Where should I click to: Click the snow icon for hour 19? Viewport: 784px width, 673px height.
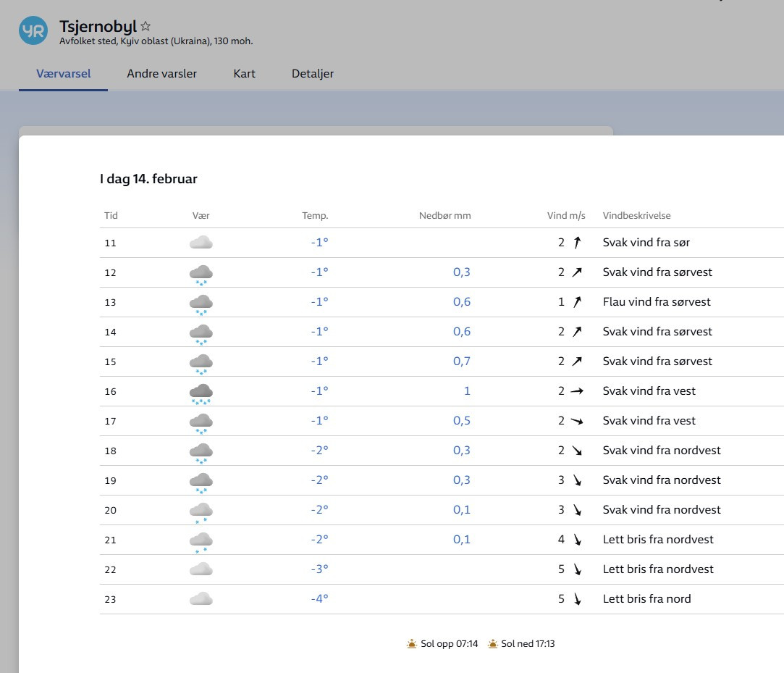click(201, 483)
